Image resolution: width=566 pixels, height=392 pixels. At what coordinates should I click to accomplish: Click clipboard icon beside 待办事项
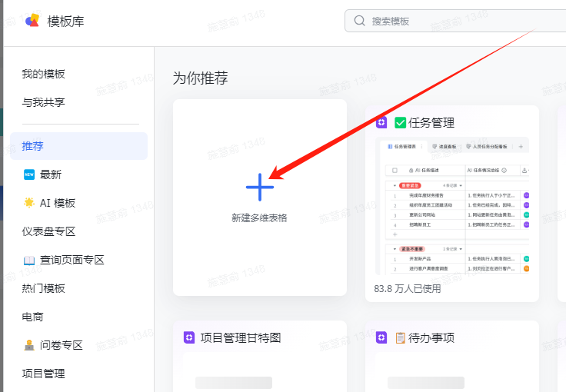pyautogui.click(x=401, y=338)
